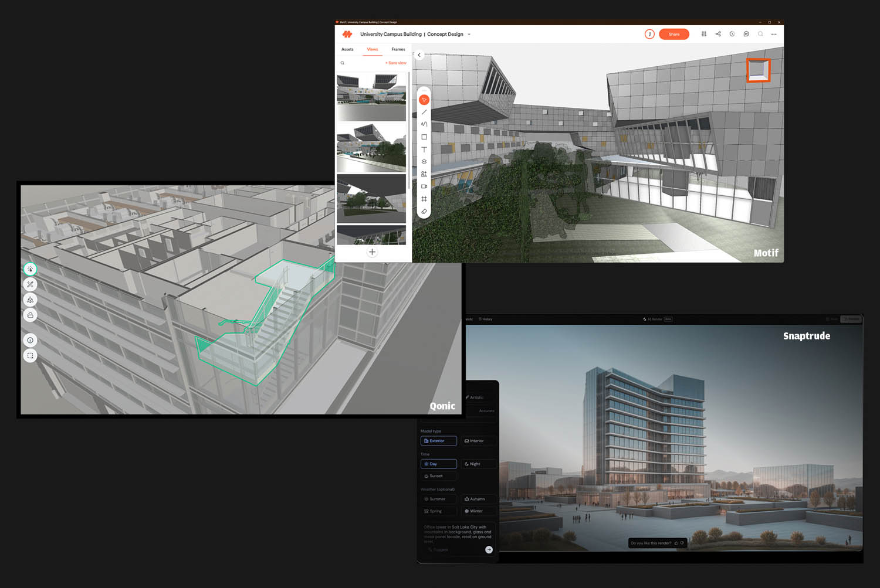The image size is (880, 588).
Task: Open the third saved view thumbnail in Motif
Action: pyautogui.click(x=371, y=198)
